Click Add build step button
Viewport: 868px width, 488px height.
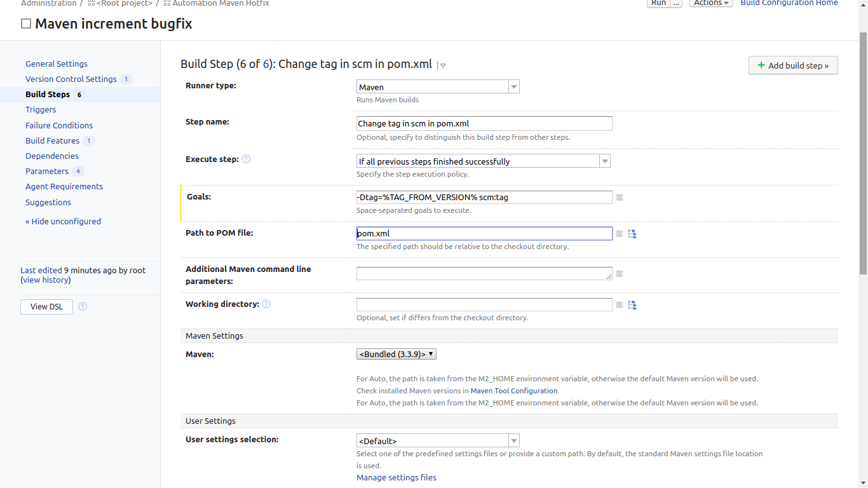(793, 65)
